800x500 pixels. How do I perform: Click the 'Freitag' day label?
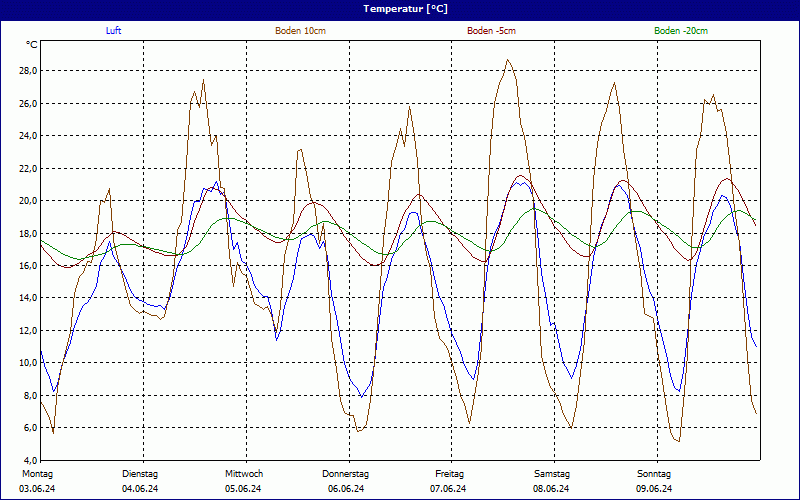(450, 473)
